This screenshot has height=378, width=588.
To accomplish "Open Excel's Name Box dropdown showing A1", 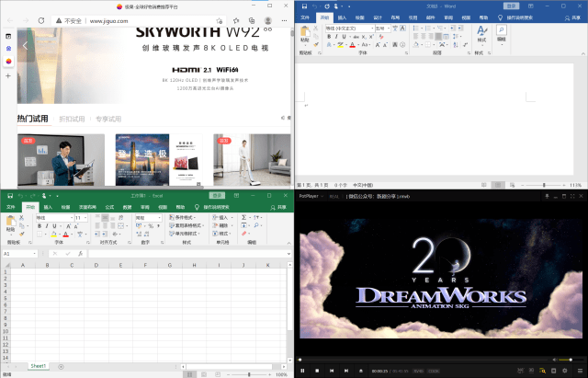I will pyautogui.click(x=35, y=254).
